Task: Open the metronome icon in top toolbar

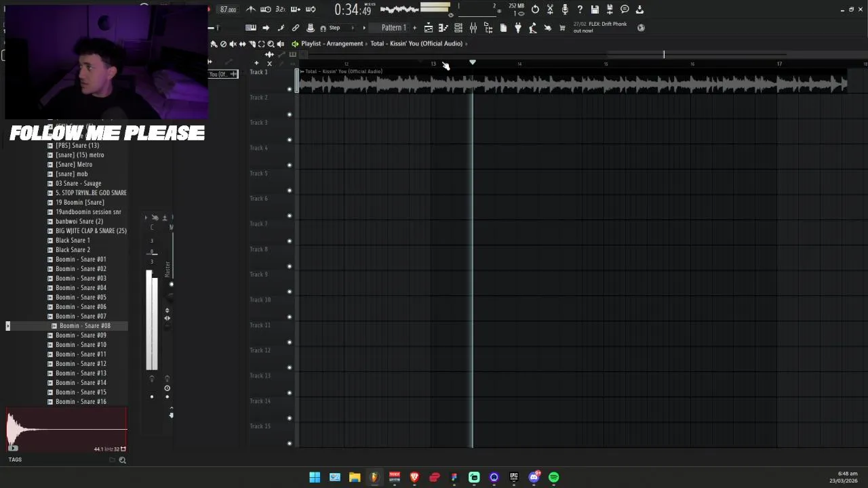Action: coord(251,9)
